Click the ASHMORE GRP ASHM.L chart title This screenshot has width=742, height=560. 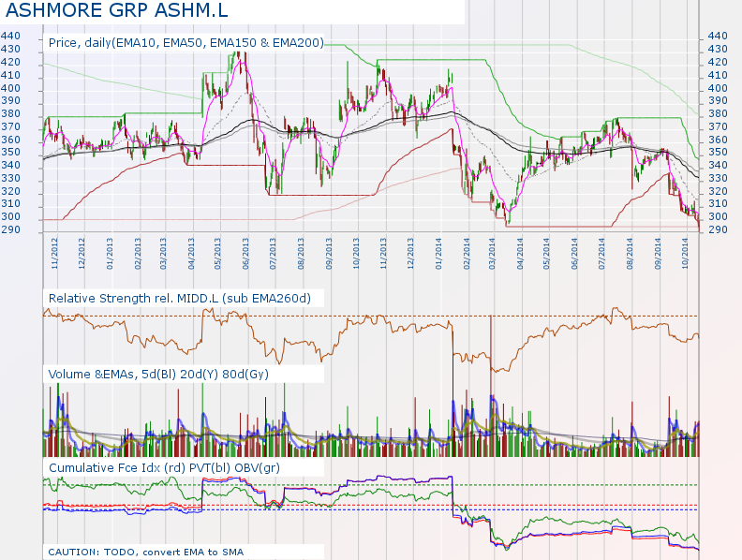coord(116,10)
